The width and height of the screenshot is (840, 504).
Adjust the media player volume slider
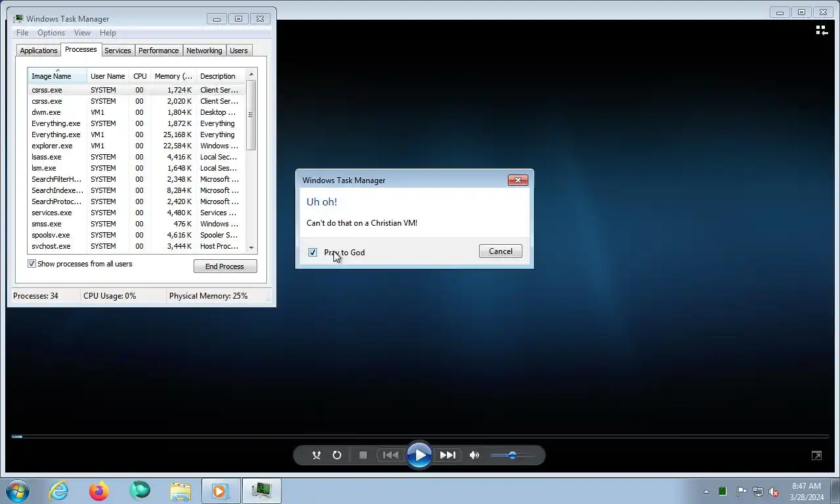point(513,455)
